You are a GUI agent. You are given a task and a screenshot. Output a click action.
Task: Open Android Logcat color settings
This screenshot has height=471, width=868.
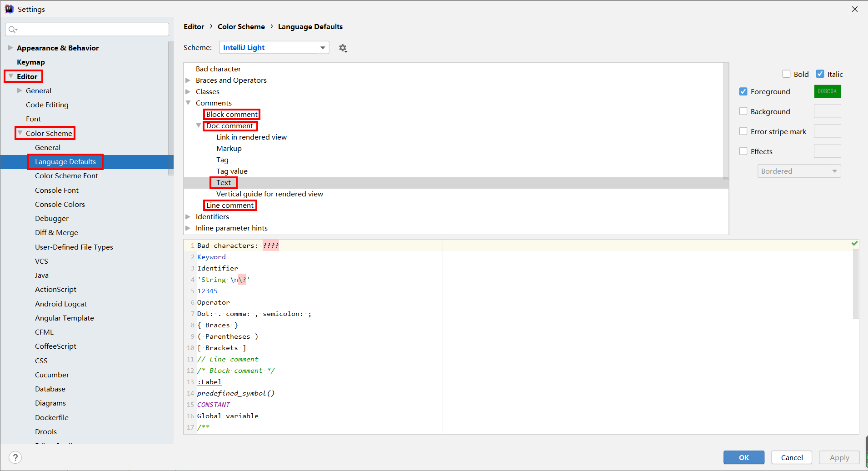click(61, 304)
